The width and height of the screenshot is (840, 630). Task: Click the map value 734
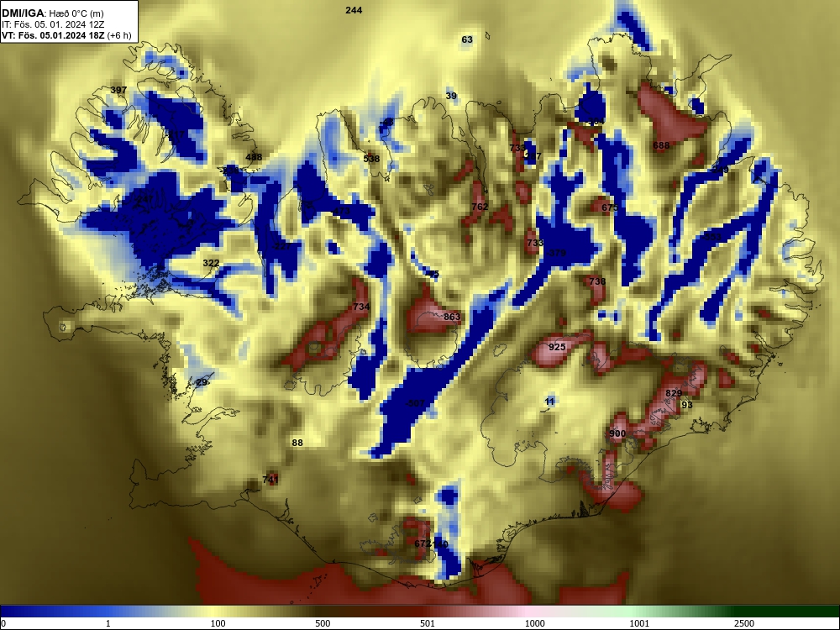361,307
